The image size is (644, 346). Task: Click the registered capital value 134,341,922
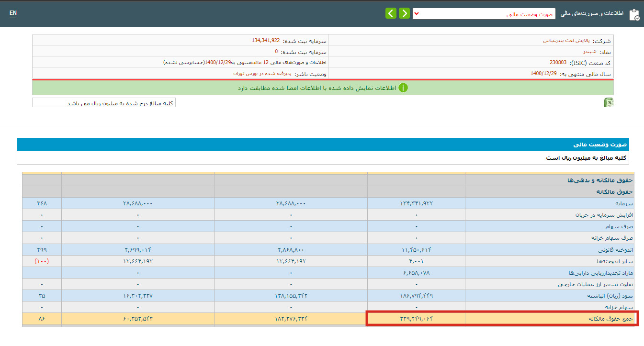pos(266,41)
